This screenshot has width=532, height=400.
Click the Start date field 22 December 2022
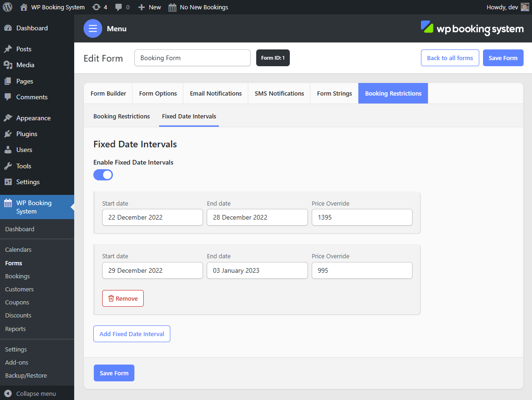pos(152,217)
